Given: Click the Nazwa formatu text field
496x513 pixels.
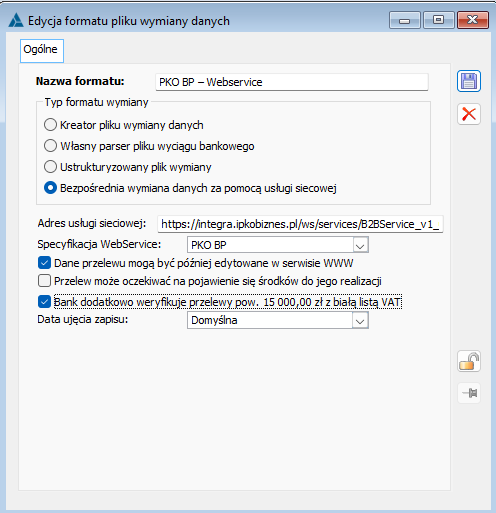Looking at the screenshot, I should tap(292, 82).
